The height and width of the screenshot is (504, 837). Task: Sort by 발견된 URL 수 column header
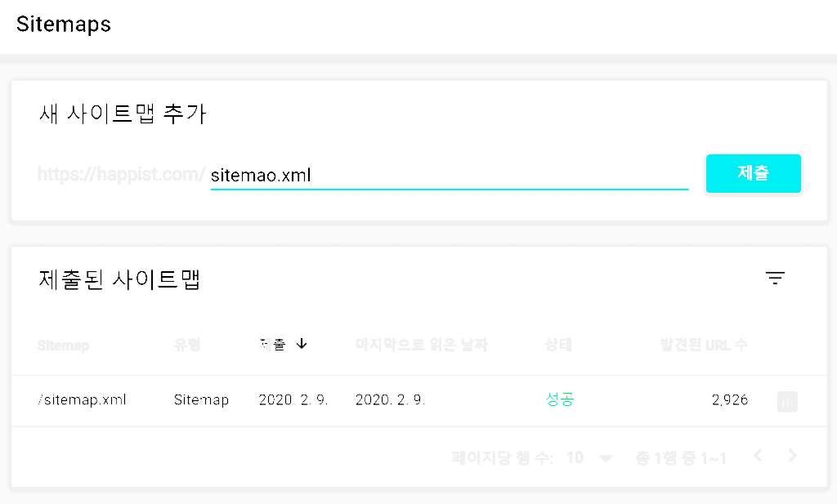pos(703,345)
